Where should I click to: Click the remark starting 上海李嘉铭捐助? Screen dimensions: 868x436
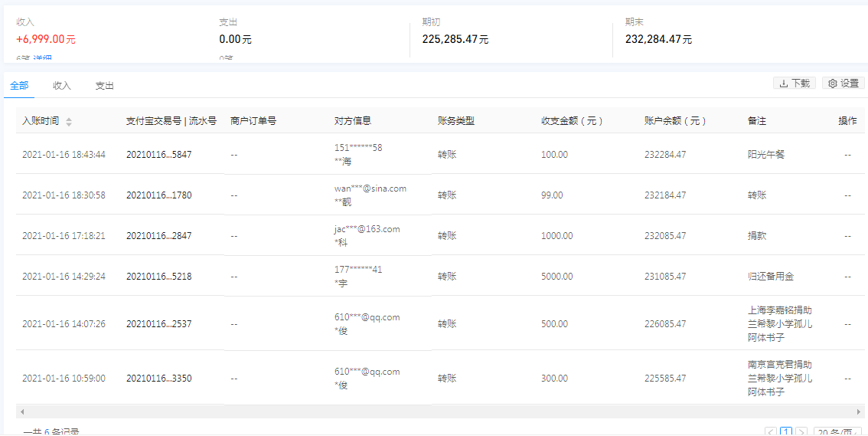pos(780,323)
